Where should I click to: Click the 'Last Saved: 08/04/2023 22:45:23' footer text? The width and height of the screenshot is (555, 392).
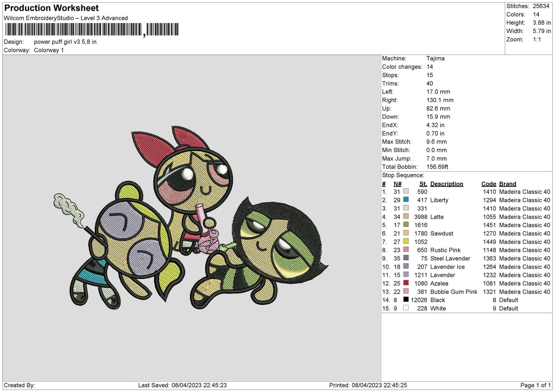[x=182, y=385]
